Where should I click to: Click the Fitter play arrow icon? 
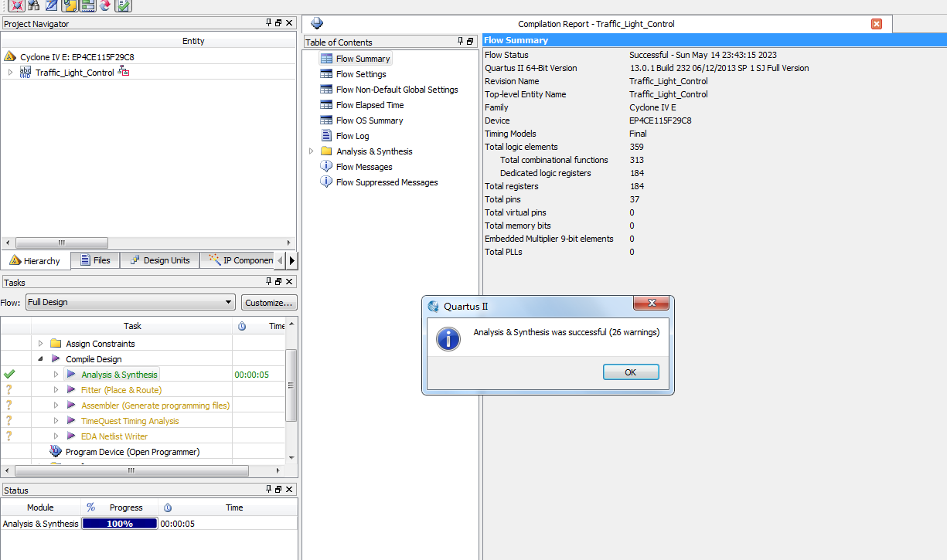pyautogui.click(x=72, y=390)
